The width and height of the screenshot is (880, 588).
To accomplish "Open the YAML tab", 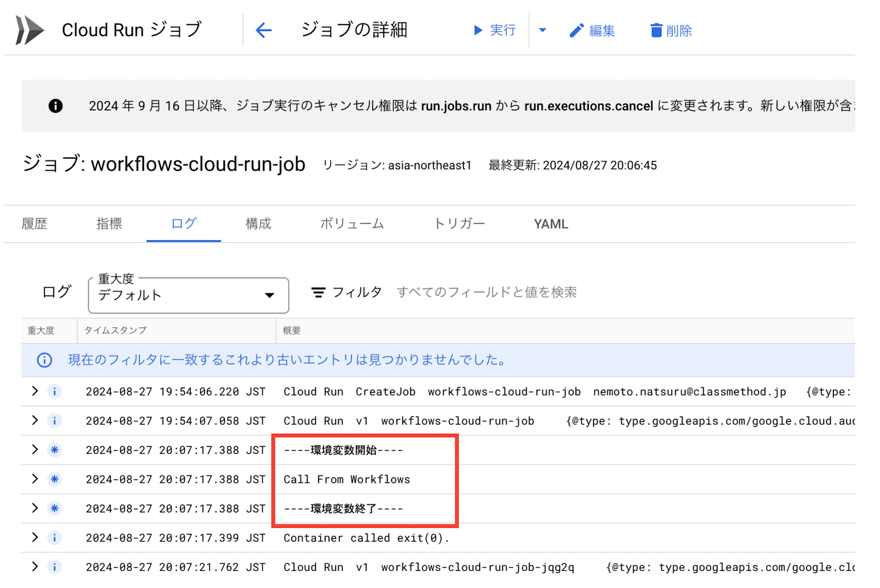I will coord(551,224).
